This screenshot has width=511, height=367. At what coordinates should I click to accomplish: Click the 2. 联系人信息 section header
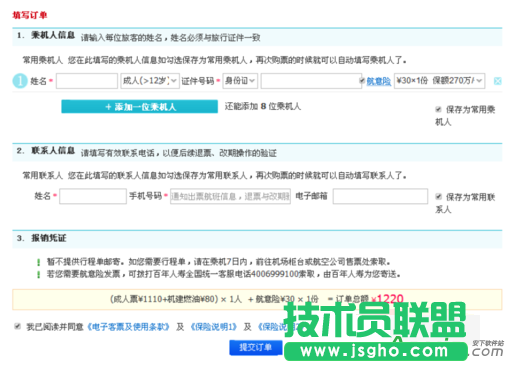(46, 151)
